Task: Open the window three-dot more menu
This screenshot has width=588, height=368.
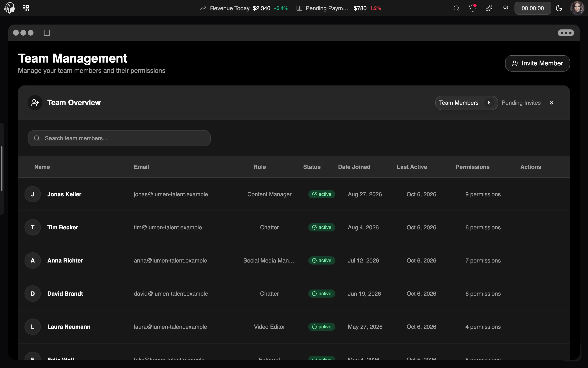Action: 566,33
